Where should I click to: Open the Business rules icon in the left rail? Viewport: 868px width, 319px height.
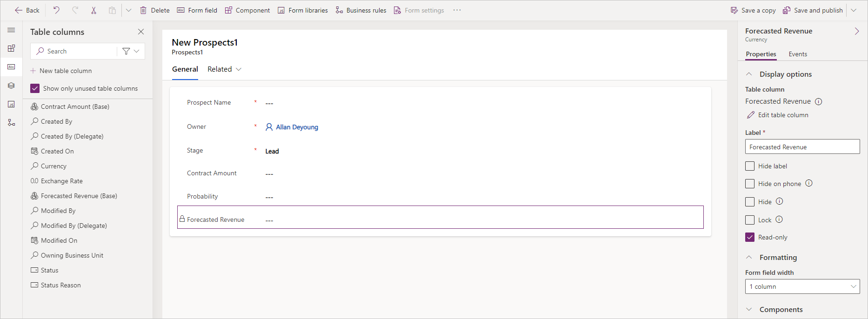(x=12, y=123)
